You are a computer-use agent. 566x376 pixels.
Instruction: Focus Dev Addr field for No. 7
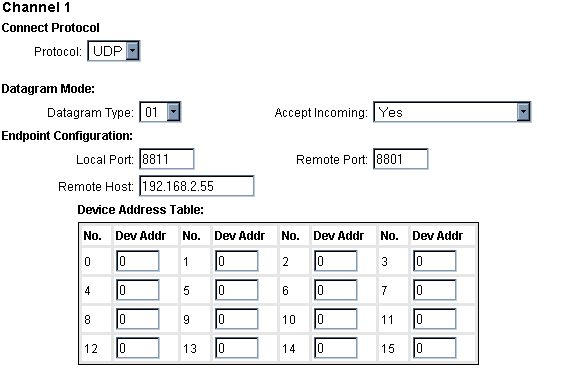click(435, 290)
